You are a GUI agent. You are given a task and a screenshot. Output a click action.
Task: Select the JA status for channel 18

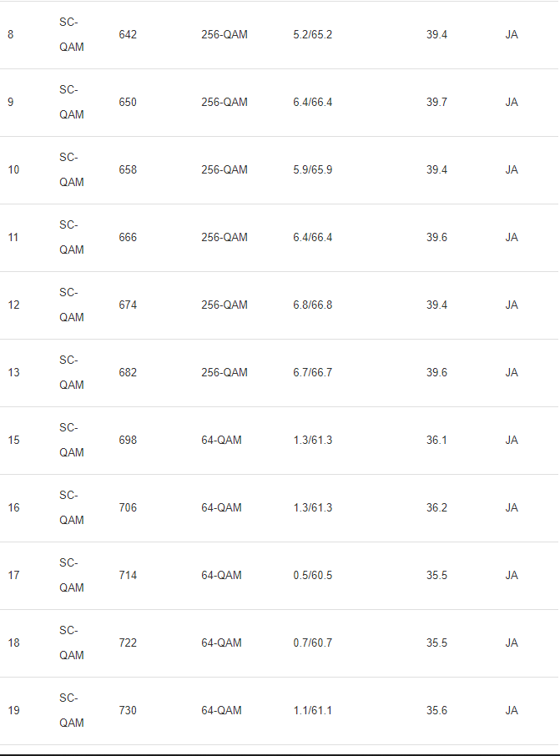coord(512,643)
